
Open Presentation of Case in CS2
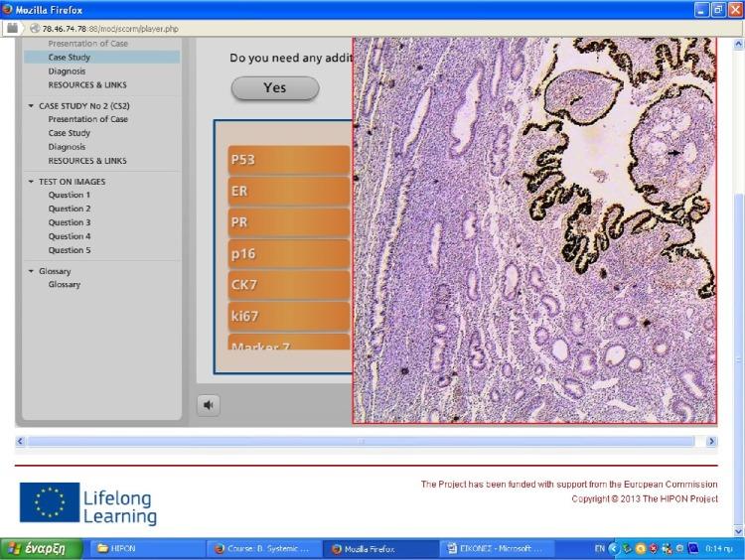pyautogui.click(x=87, y=119)
